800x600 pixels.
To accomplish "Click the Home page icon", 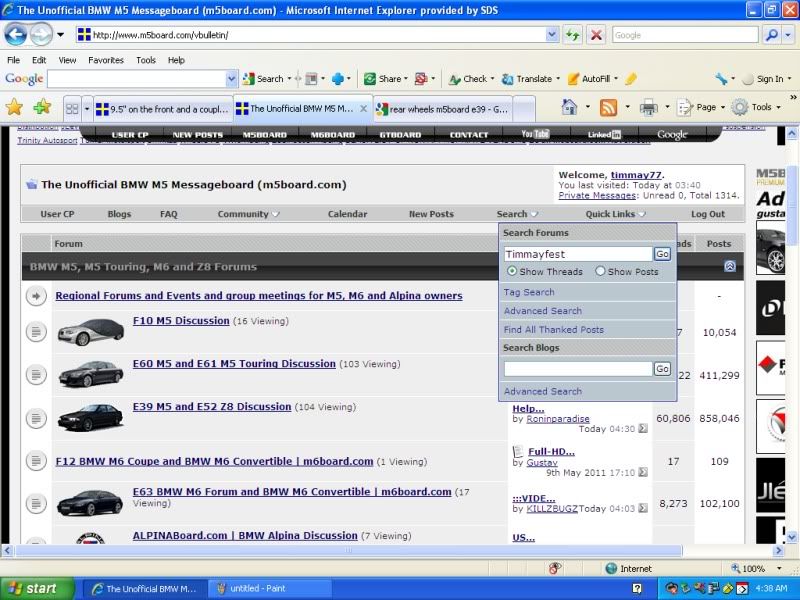I will point(569,107).
